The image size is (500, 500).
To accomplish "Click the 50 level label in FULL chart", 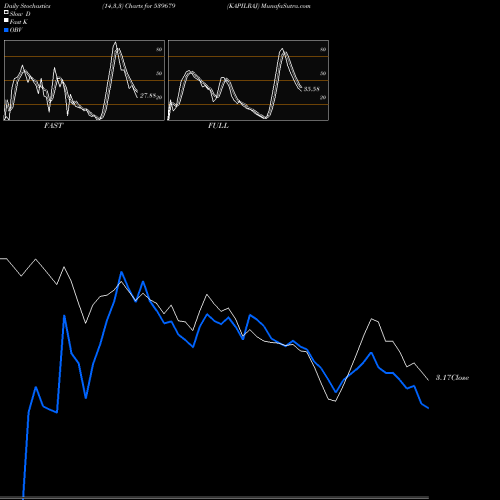I will pos(323,73).
